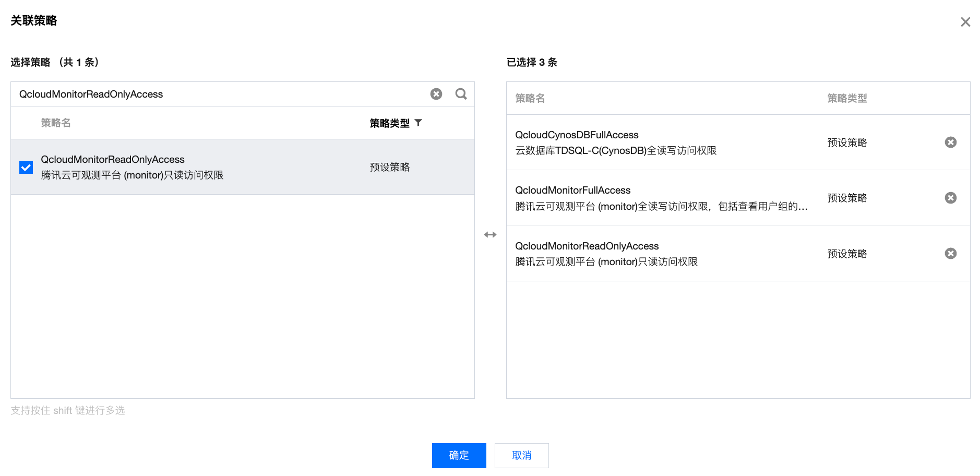Click 预设策略 type cell in left list
The height and width of the screenshot is (476, 980).
[390, 167]
